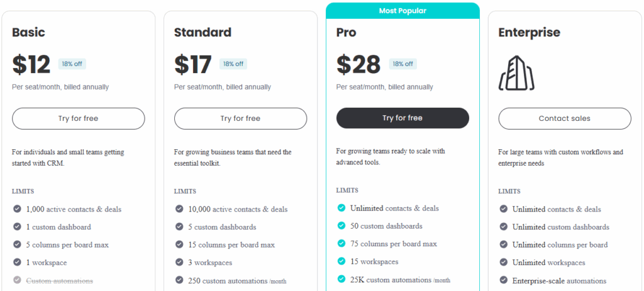This screenshot has width=644, height=291.
Task: Click the 18% off badge beside $28
Action: [x=402, y=64]
